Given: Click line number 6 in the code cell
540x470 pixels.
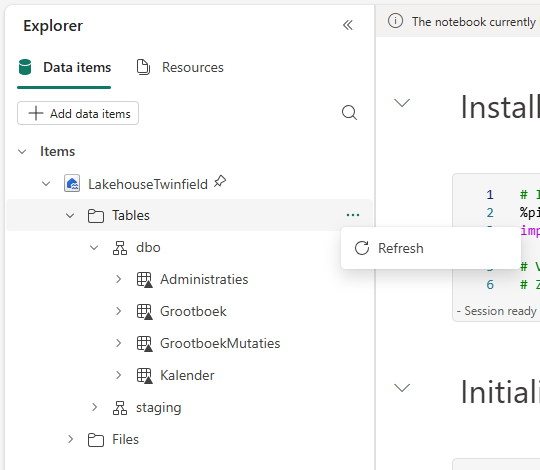Looking at the screenshot, I should (x=490, y=285).
